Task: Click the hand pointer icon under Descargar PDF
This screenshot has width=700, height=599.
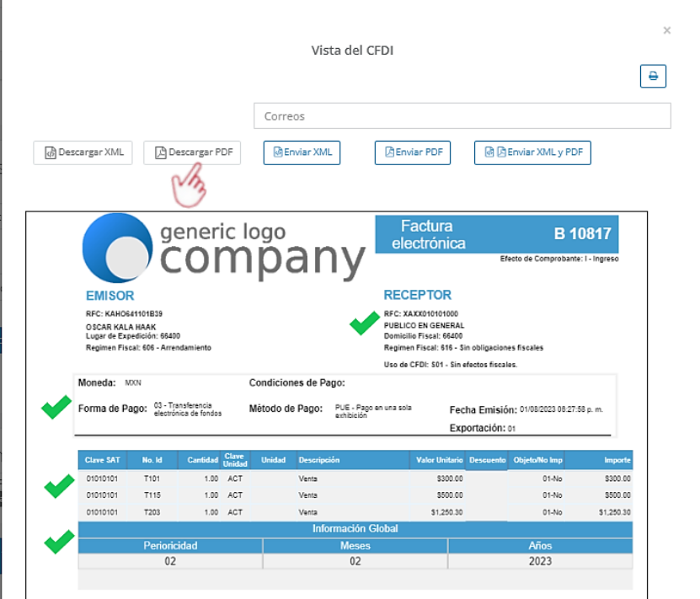Action: (189, 183)
